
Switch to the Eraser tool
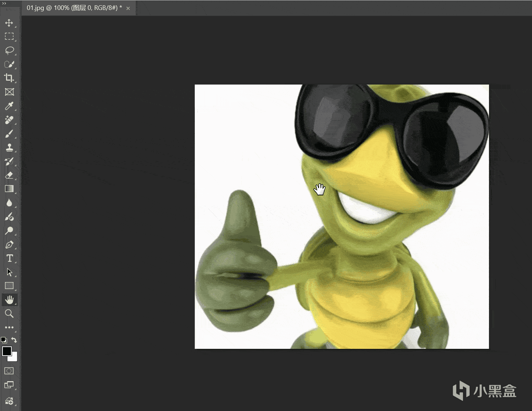coord(9,175)
